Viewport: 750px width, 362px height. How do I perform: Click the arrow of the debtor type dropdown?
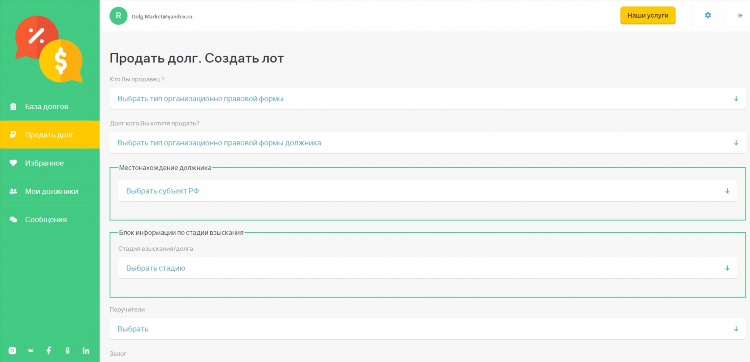pos(736,143)
